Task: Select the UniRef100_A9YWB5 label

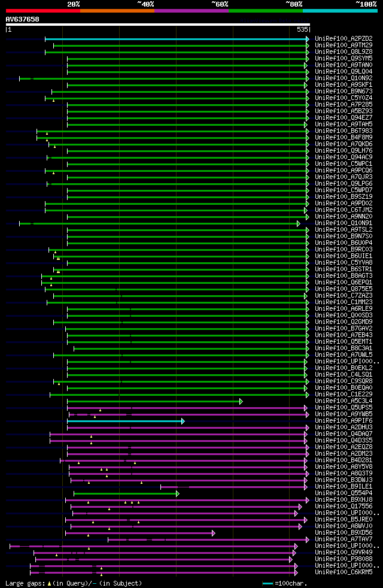Action: tap(344, 415)
